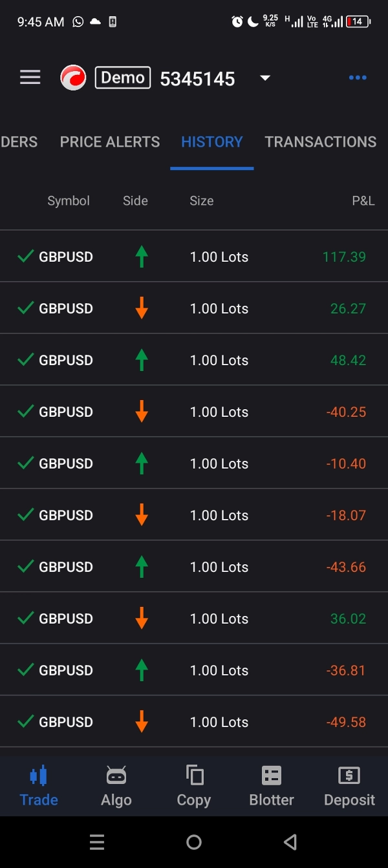
Task: Open the account switcher dropdown arrow
Action: [264, 78]
